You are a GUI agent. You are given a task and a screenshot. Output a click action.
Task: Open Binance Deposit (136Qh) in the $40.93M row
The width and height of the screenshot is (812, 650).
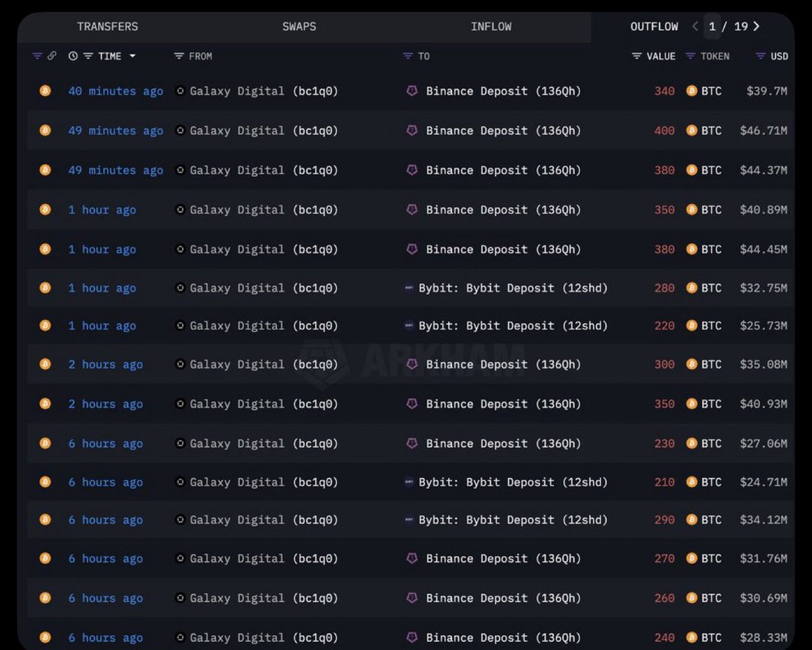coord(503,404)
